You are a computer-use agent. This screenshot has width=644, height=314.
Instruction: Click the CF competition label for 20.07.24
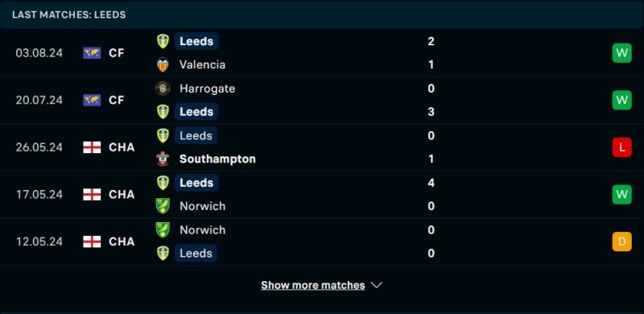(117, 101)
